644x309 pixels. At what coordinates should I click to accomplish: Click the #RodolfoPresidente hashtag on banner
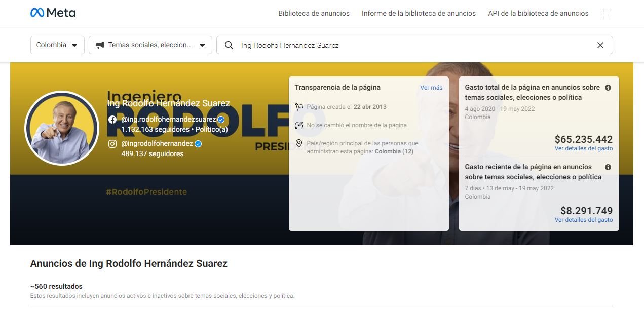[146, 192]
